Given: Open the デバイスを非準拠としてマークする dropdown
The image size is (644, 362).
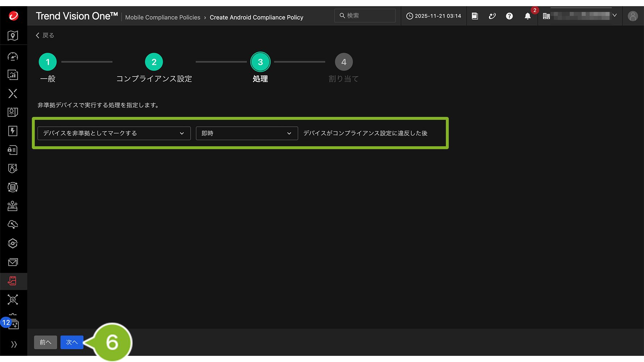Looking at the screenshot, I should [x=114, y=133].
